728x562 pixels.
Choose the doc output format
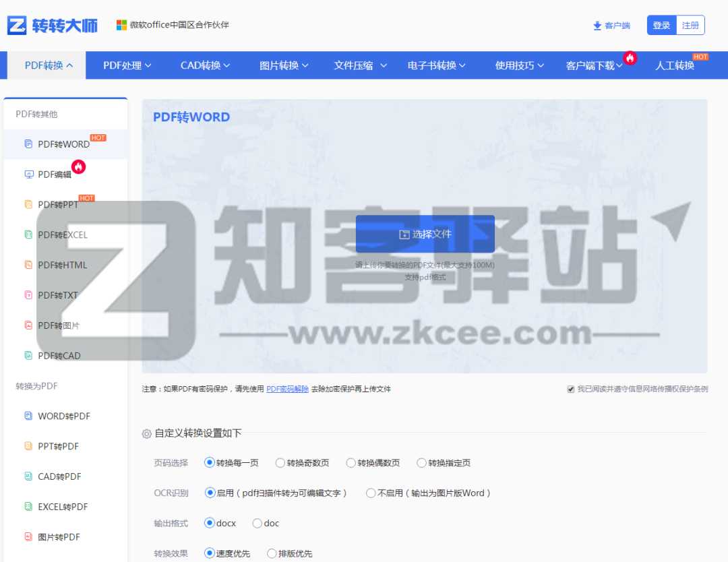click(x=257, y=523)
